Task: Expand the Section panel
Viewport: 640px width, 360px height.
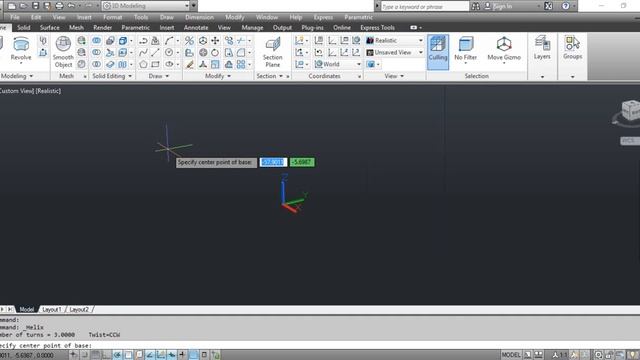Action: pyautogui.click(x=269, y=76)
